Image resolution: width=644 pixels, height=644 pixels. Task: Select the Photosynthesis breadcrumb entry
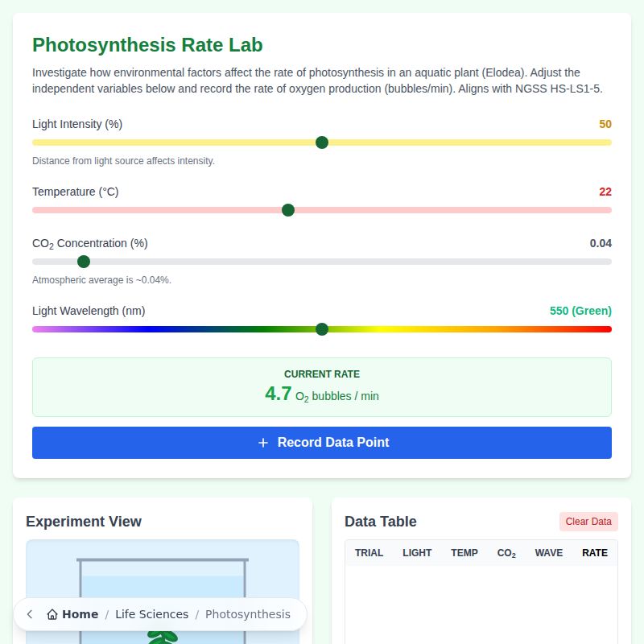coord(248,613)
